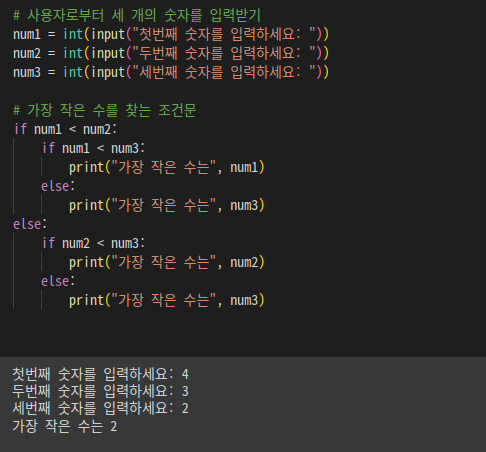Click the print statement that outputs num2
Viewport: 486px width, 452px height.
167,262
